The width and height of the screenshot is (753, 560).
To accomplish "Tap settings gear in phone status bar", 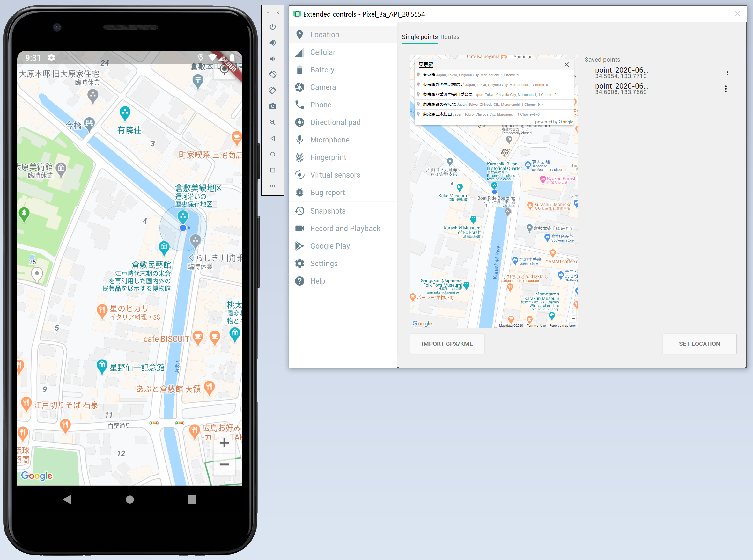I will coord(52,58).
